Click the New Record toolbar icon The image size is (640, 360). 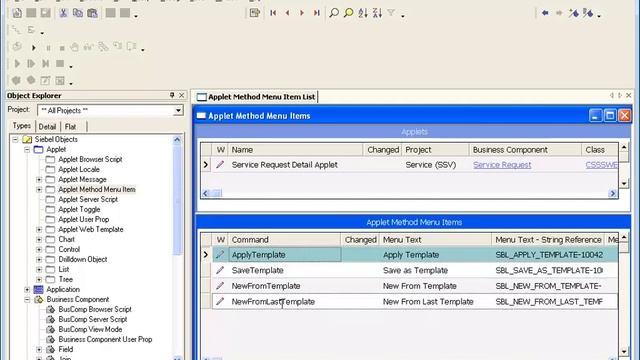[x=255, y=13]
